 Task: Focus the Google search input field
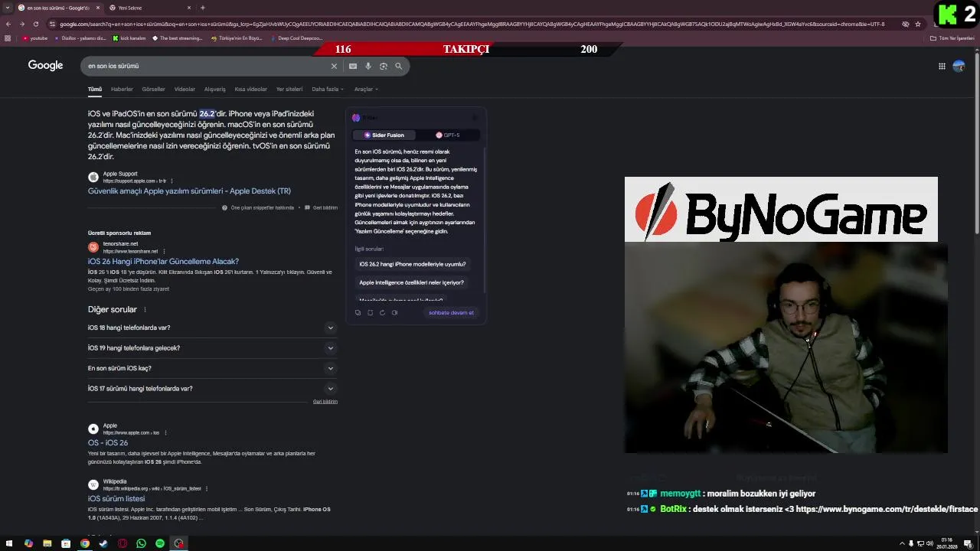pyautogui.click(x=207, y=66)
